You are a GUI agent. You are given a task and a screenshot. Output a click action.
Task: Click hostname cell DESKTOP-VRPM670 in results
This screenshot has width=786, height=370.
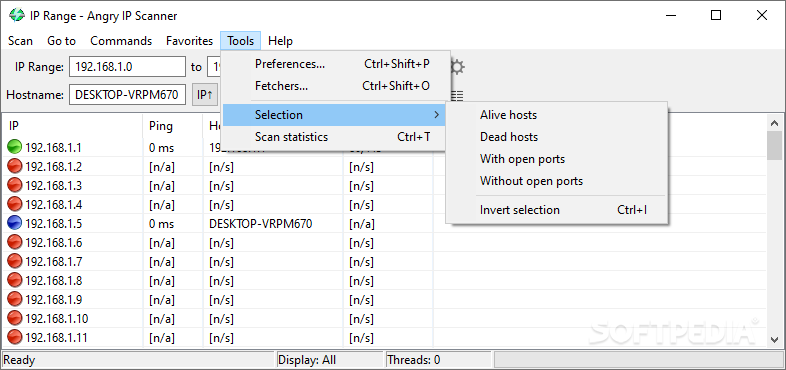click(x=261, y=224)
